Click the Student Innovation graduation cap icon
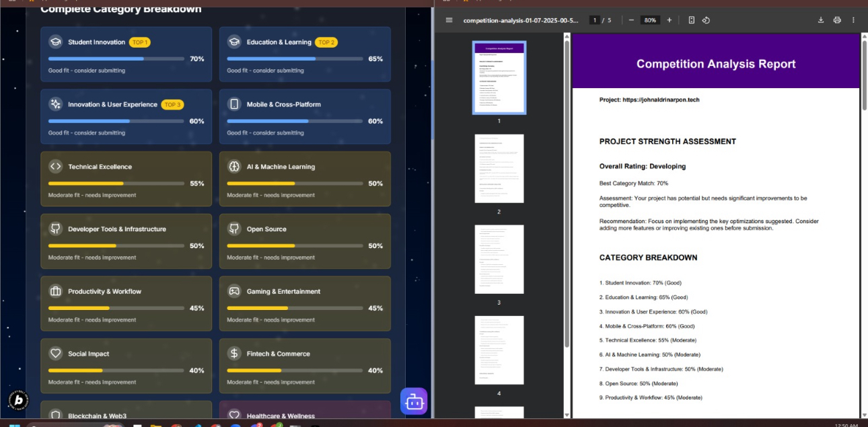This screenshot has height=427, width=868. 55,42
